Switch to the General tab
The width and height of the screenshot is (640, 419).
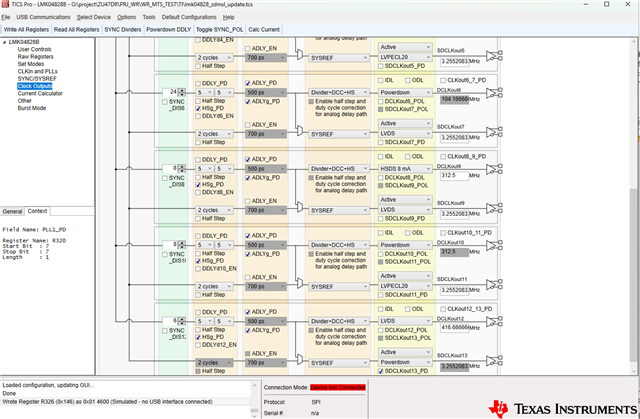pyautogui.click(x=12, y=211)
